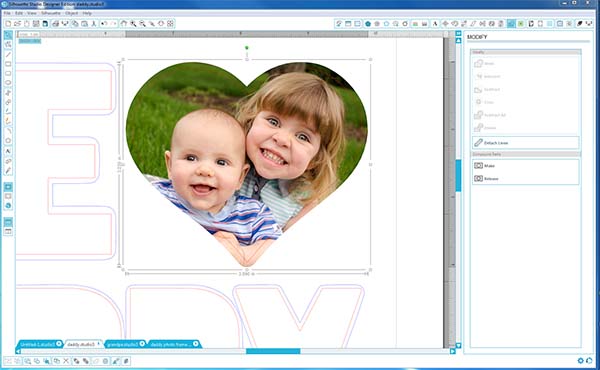The image size is (600, 370).
Task: Click the Zoom In magnifier icon
Action: point(133,24)
